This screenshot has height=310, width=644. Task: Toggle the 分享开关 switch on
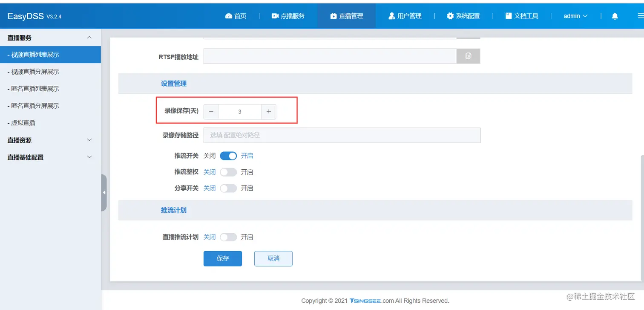click(228, 188)
